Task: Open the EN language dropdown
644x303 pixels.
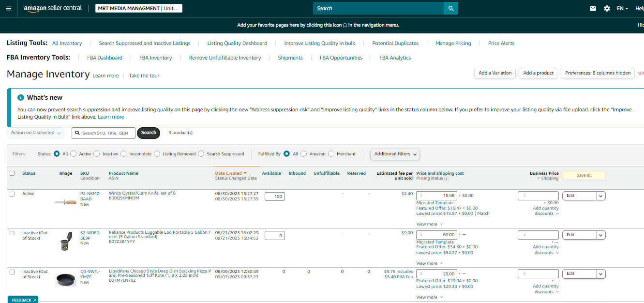Action: pyautogui.click(x=622, y=8)
